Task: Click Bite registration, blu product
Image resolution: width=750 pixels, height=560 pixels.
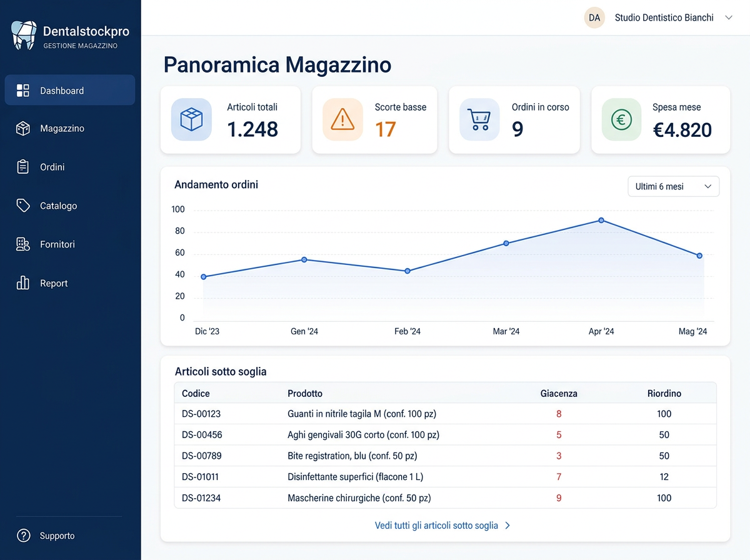Action: point(352,456)
